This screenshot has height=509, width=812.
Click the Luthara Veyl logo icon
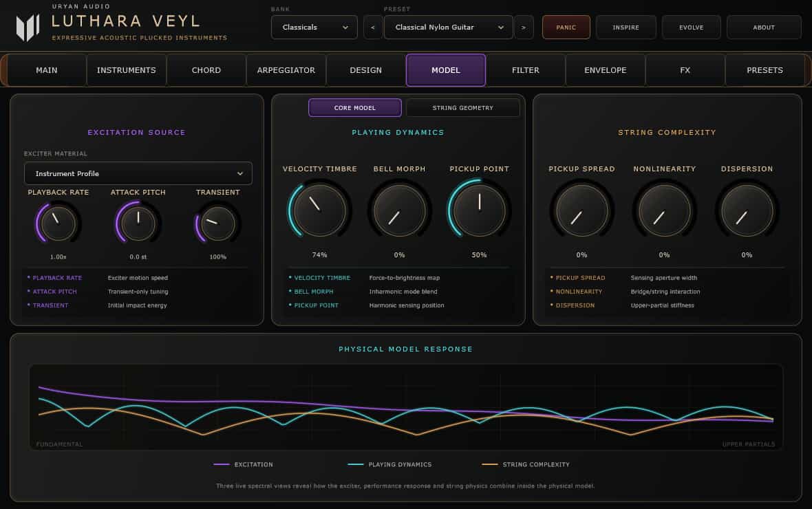[x=28, y=28]
